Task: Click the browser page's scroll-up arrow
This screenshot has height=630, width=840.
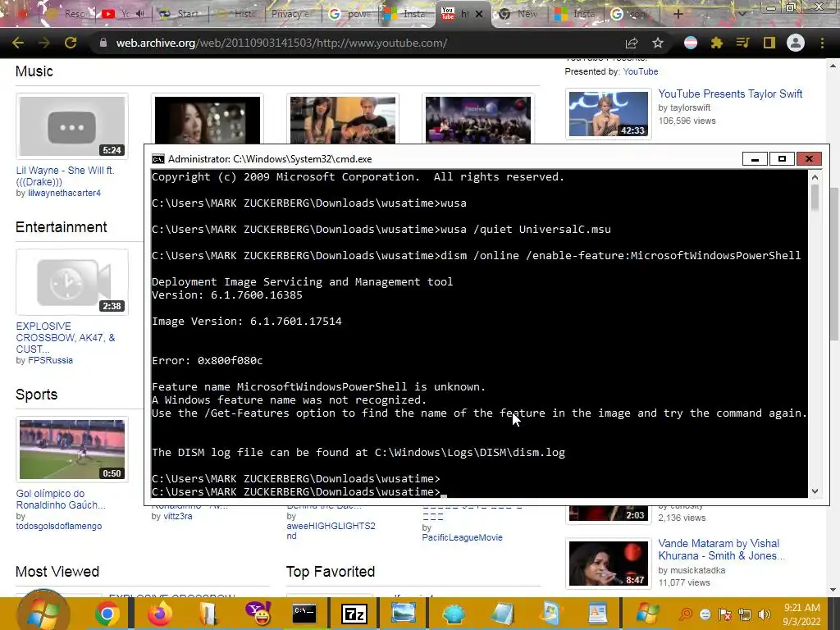Action: coord(833,66)
